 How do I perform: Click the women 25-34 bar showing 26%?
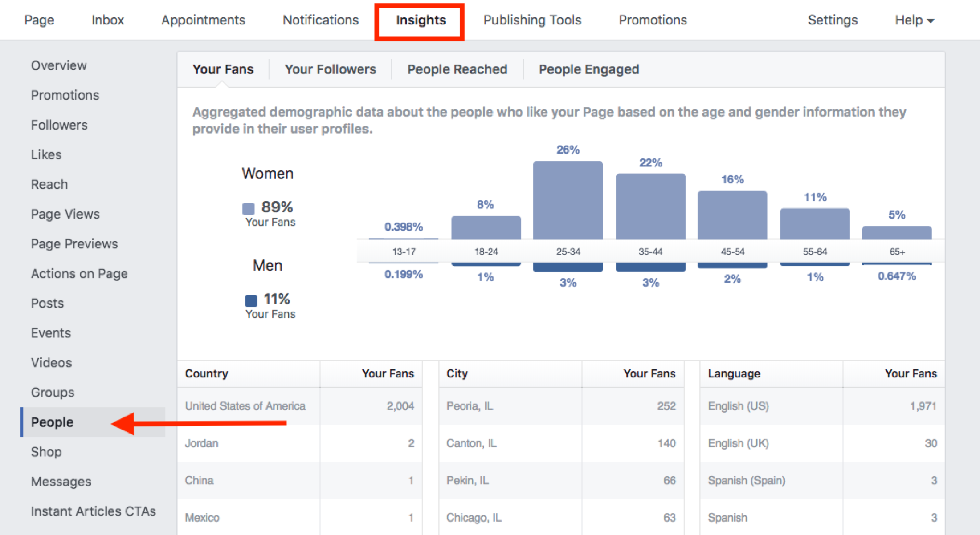point(568,200)
